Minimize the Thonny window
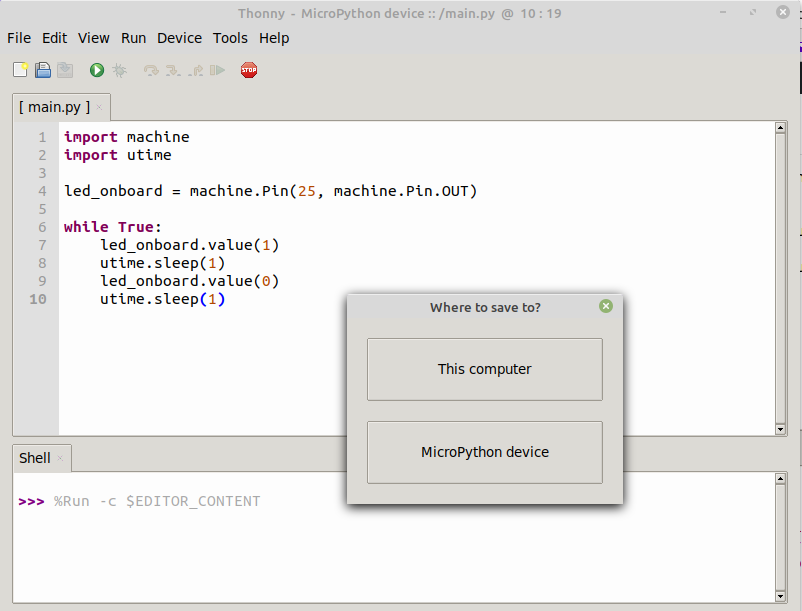This screenshot has height=611, width=802. pyautogui.click(x=723, y=12)
